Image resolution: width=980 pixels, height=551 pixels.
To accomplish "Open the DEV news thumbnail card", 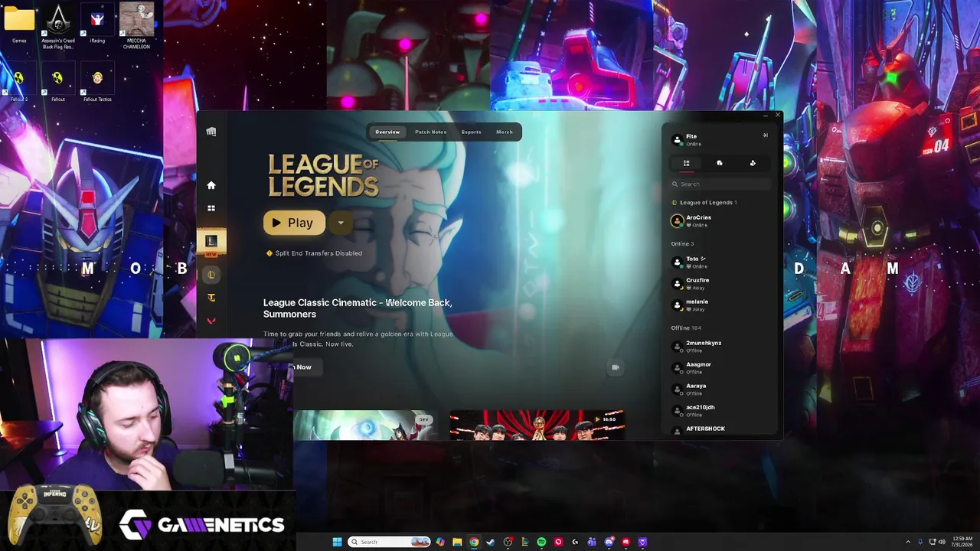I will point(366,425).
